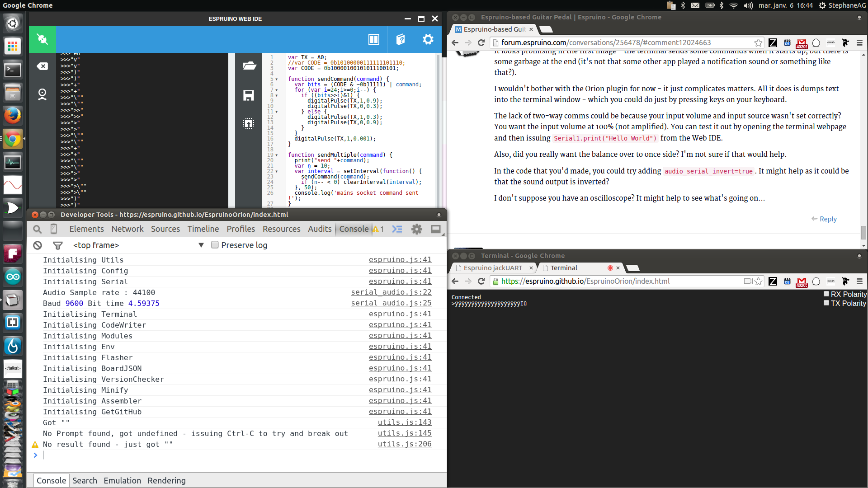Open the Emulation drawer tab
The width and height of the screenshot is (868, 488).
[x=122, y=481]
